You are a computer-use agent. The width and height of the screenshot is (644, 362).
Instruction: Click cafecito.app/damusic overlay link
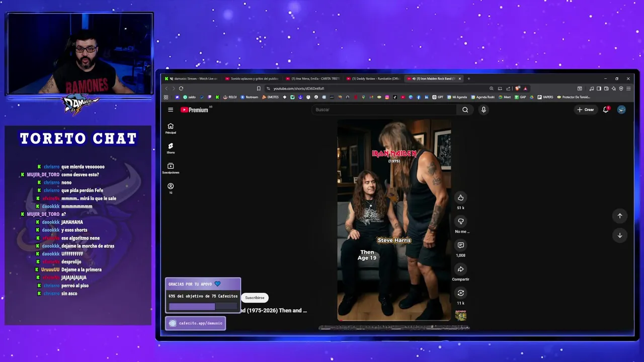coord(196,323)
